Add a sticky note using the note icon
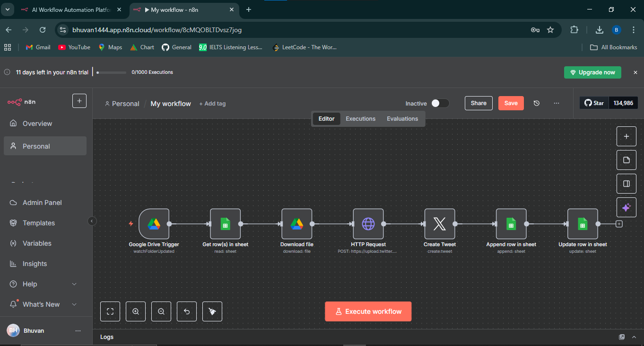The image size is (644, 346). pyautogui.click(x=626, y=160)
